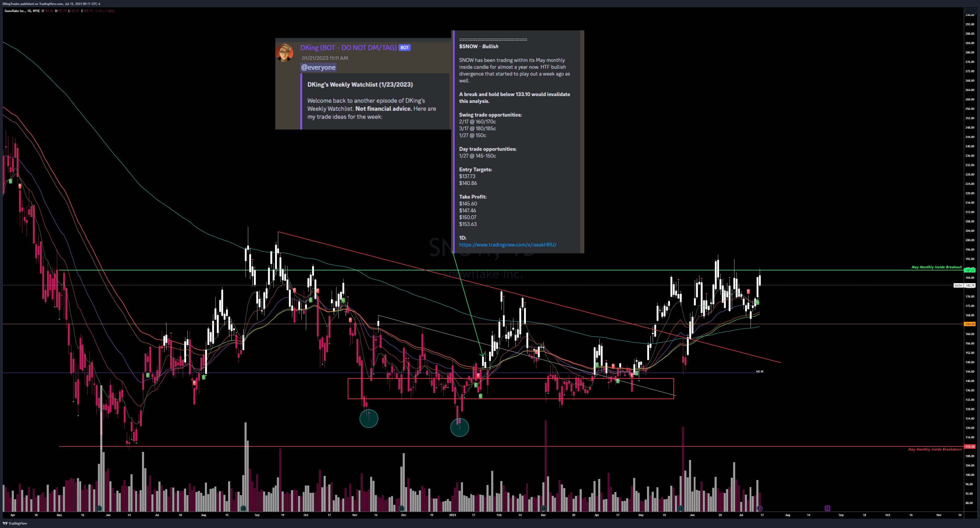Image resolution: width=980 pixels, height=528 pixels.
Task: Click the 'Snowflake Inc., 1D, NYSE' legend title
Action: coord(22,11)
